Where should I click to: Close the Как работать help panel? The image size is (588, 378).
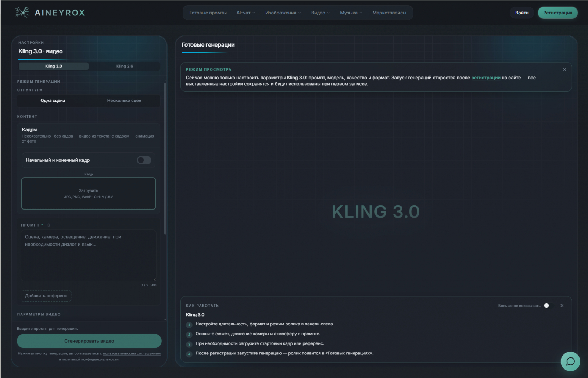(562, 306)
